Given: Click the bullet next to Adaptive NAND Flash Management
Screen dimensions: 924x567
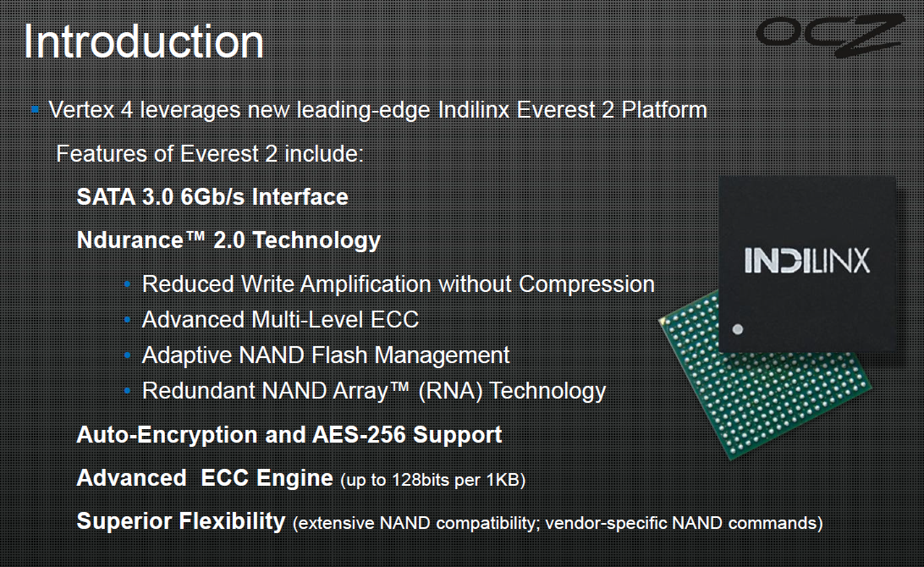Looking at the screenshot, I should [127, 355].
